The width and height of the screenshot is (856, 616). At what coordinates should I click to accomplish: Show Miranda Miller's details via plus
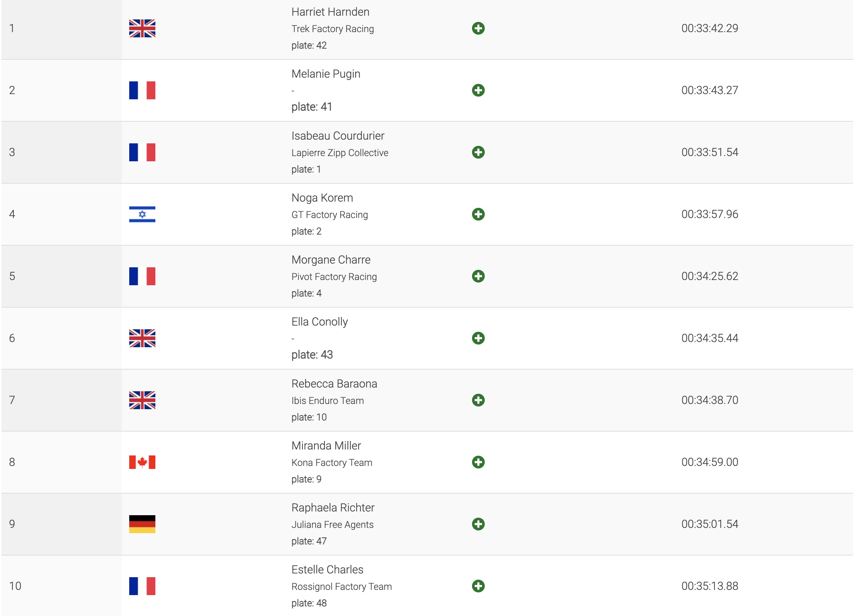coord(478,462)
